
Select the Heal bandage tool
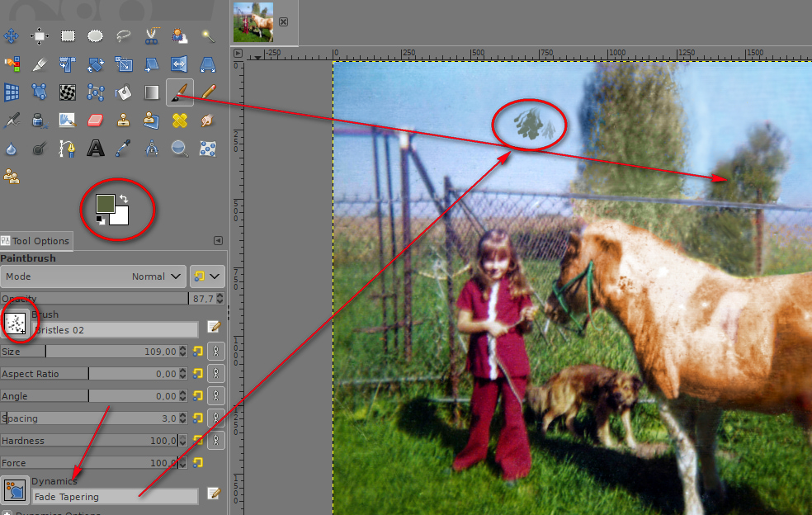[x=179, y=120]
